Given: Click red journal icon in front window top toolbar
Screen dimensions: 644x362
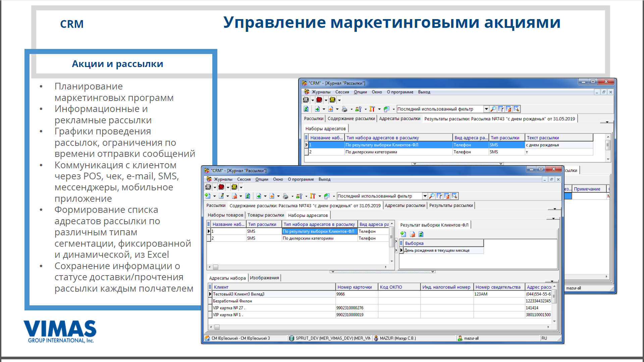Looking at the screenshot, I should click(221, 187).
